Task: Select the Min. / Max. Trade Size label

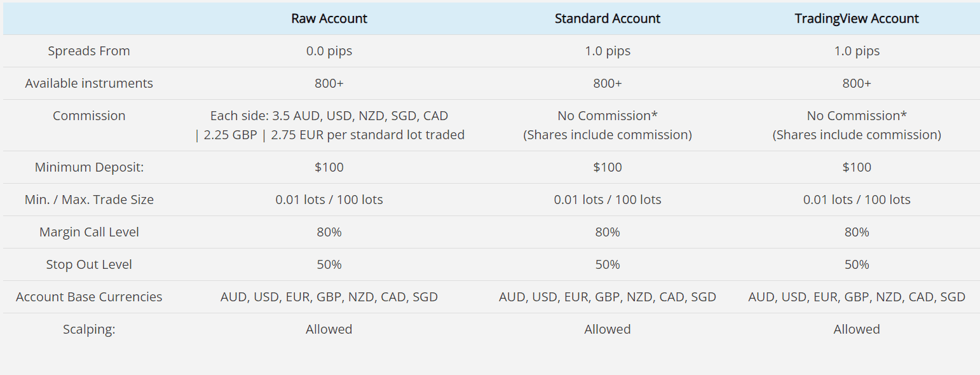Action: (x=89, y=200)
